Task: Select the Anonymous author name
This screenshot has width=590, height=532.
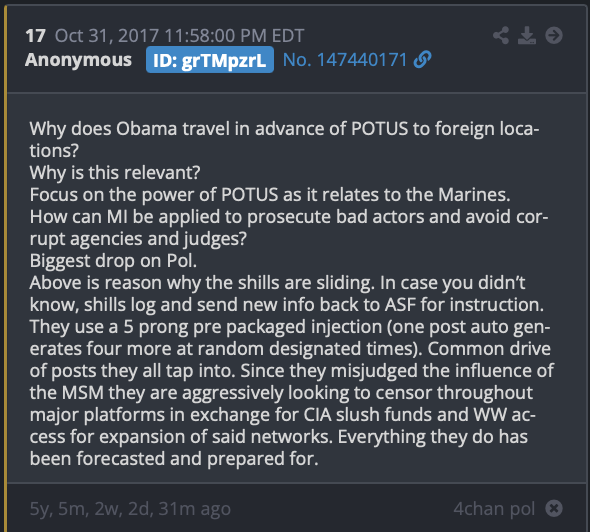Action: coord(78,60)
